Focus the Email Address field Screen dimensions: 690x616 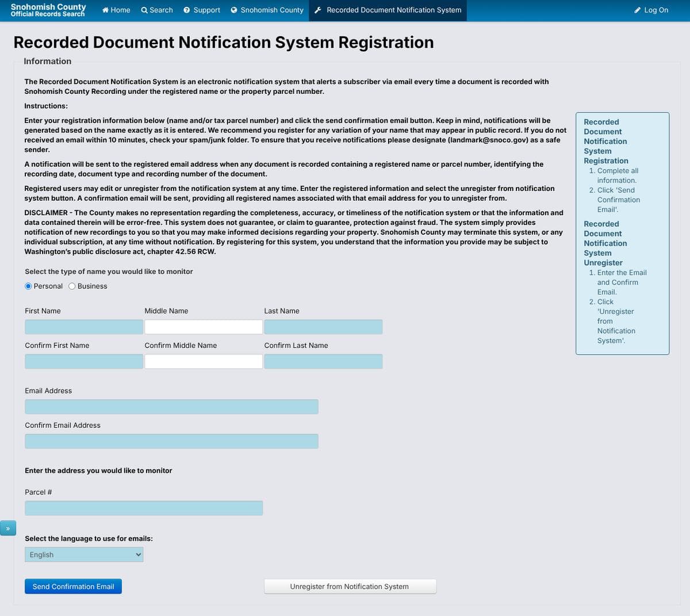pyautogui.click(x=171, y=407)
